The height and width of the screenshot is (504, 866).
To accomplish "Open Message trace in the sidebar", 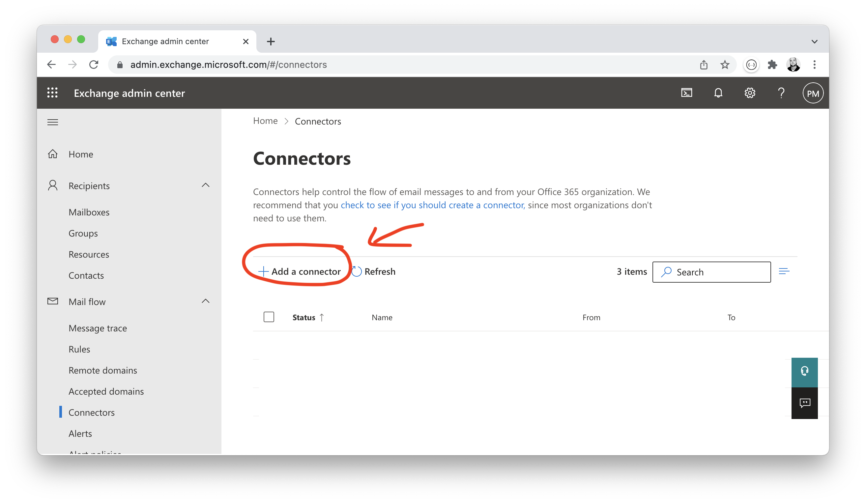I will [x=98, y=328].
